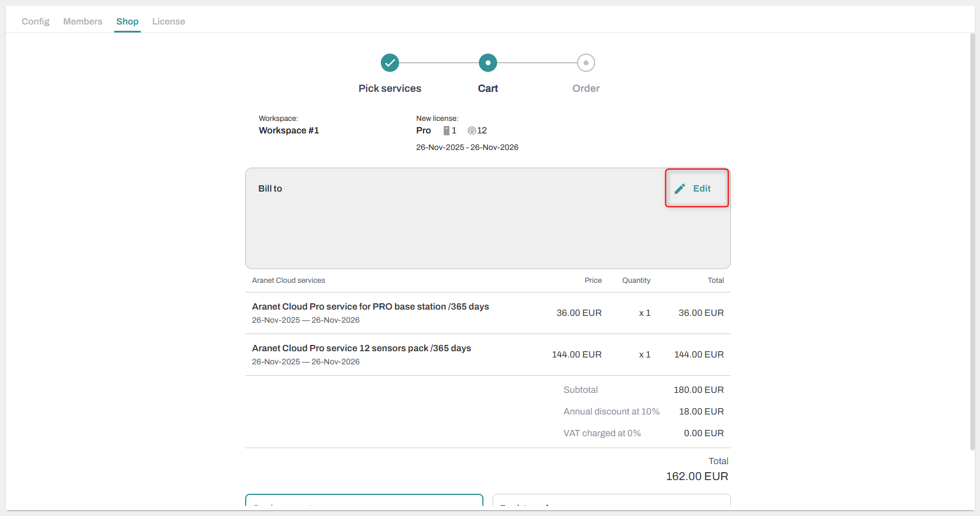The width and height of the screenshot is (980, 516).
Task: Click the sensor signal icon next to 12
Action: point(471,131)
